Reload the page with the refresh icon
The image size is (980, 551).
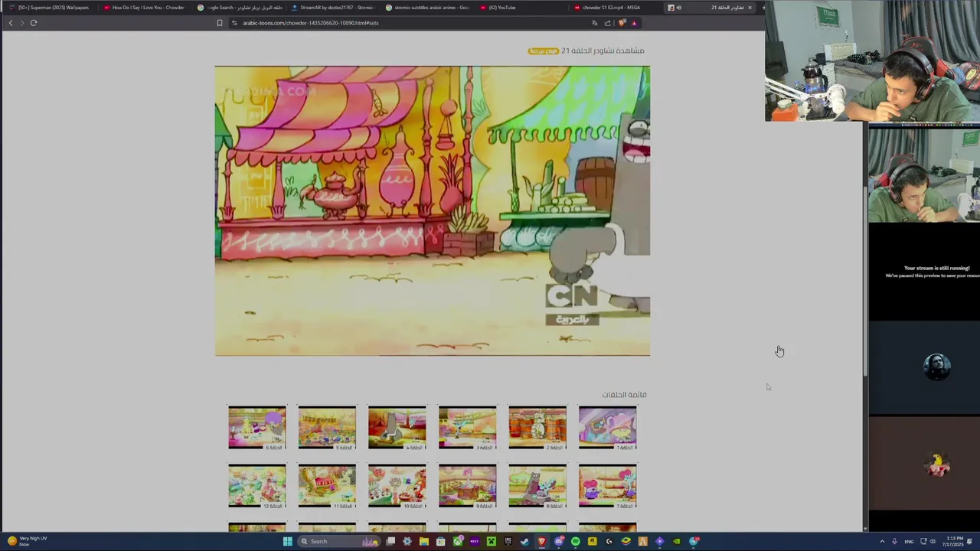(x=34, y=23)
